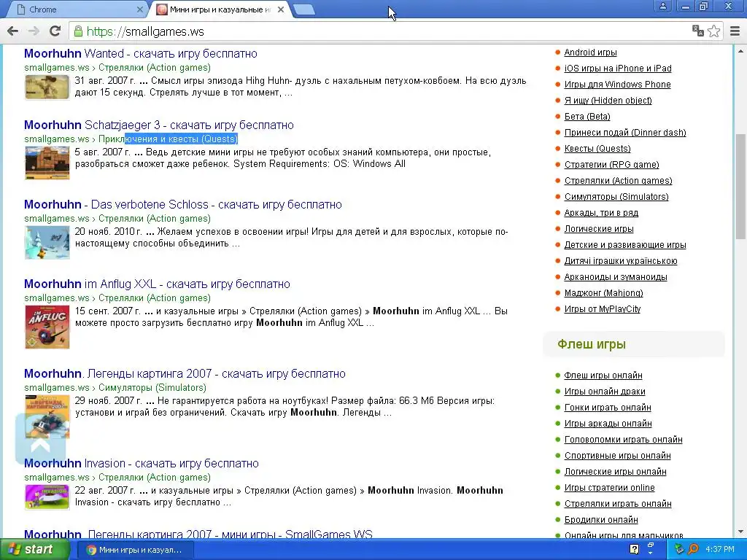
Task: Click Das verbotene Schloss thumbnail
Action: (47, 242)
